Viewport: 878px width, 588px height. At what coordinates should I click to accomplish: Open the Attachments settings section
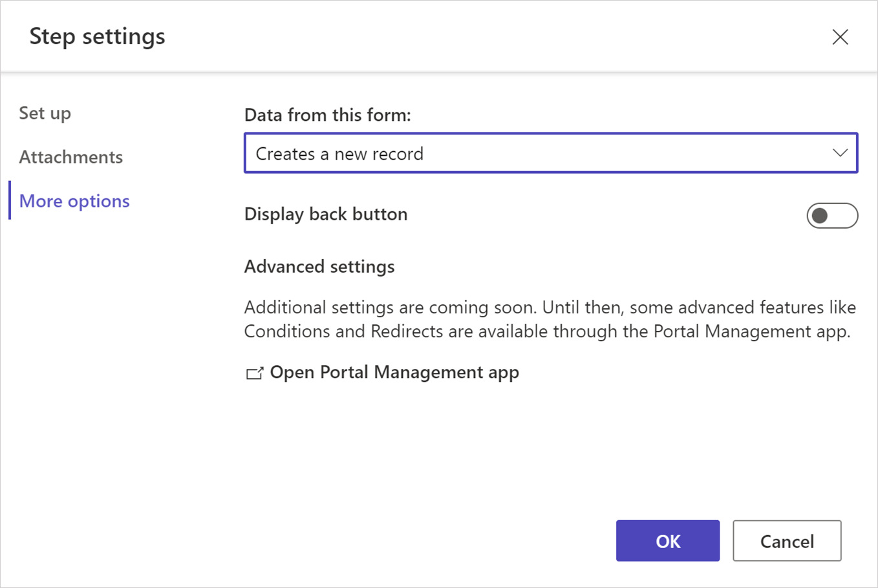pyautogui.click(x=71, y=156)
